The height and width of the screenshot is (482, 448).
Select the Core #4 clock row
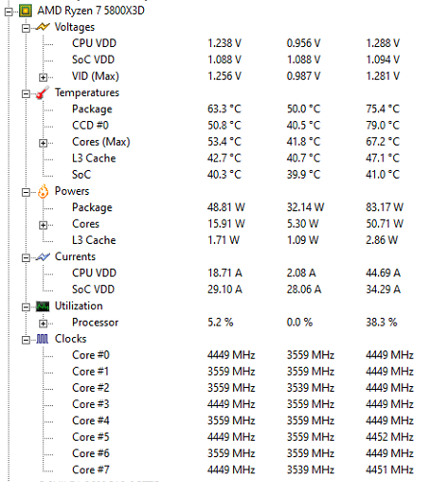pos(90,421)
